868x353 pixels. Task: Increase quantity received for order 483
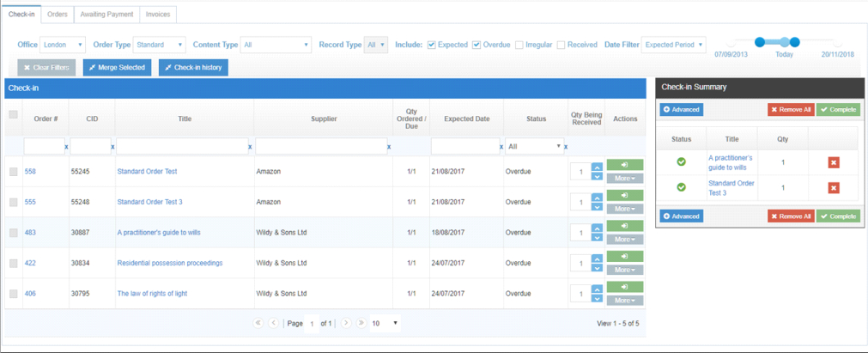[597, 228]
